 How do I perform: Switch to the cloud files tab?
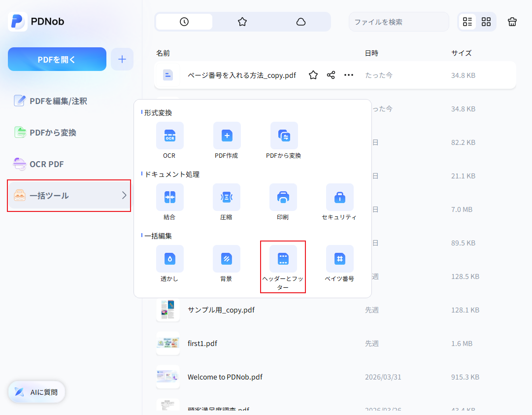click(300, 22)
